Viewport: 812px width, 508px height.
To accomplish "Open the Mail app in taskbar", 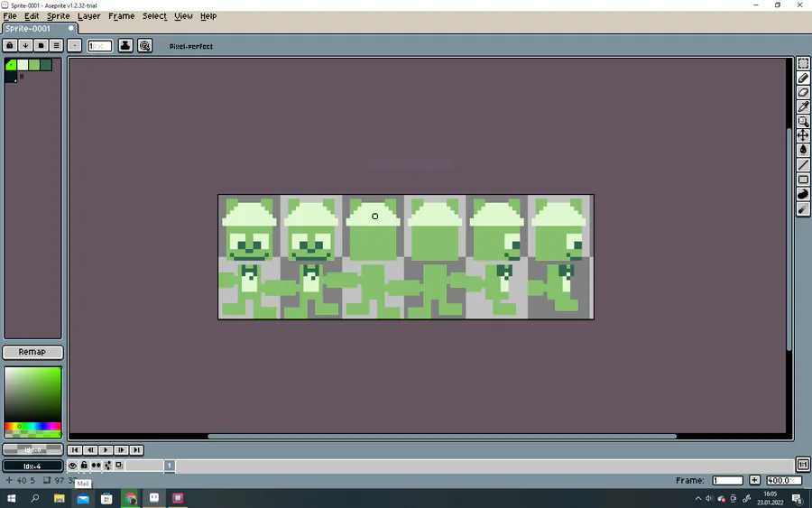I will 83,499.
